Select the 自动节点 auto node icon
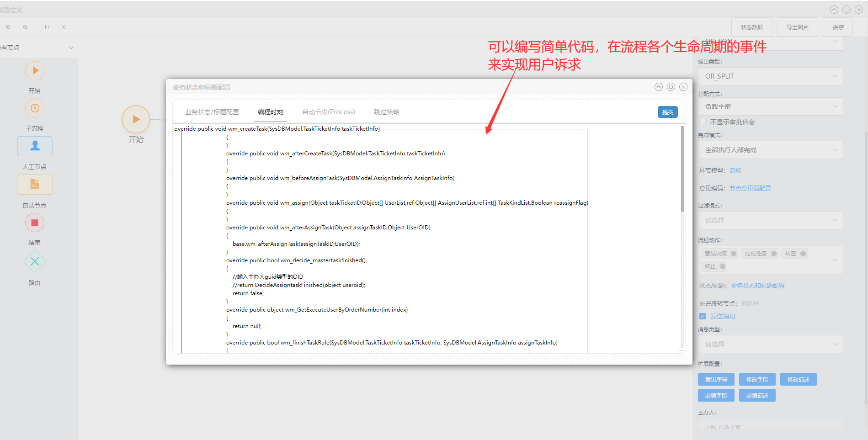868x440 pixels. [35, 185]
